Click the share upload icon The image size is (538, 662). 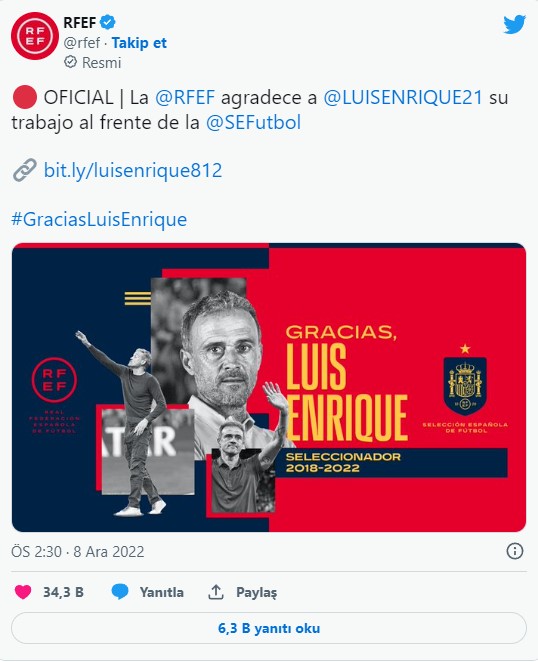(x=215, y=592)
